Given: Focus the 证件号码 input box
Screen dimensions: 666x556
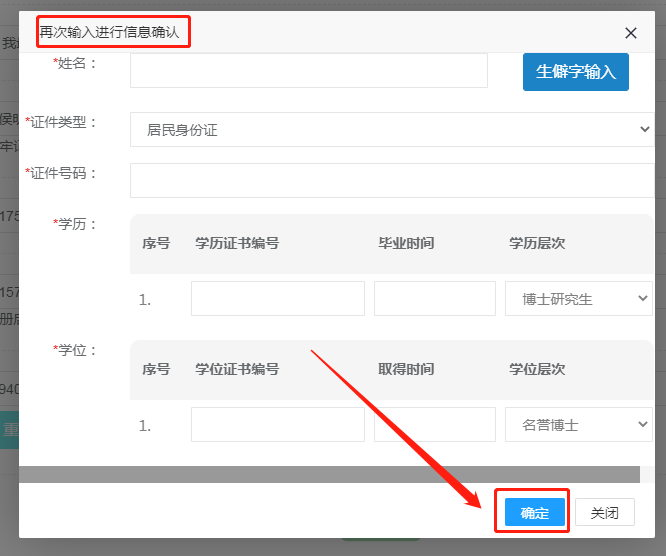Looking at the screenshot, I should coord(391,180).
